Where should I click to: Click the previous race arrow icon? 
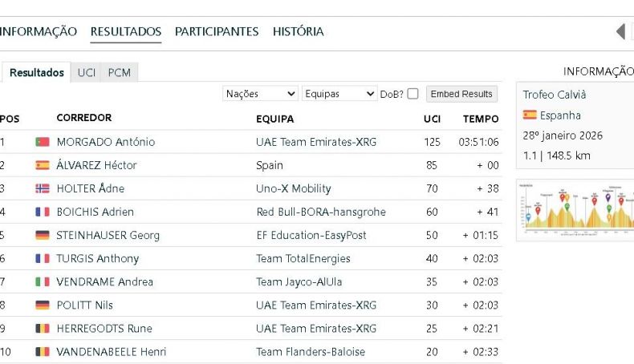click(x=620, y=32)
